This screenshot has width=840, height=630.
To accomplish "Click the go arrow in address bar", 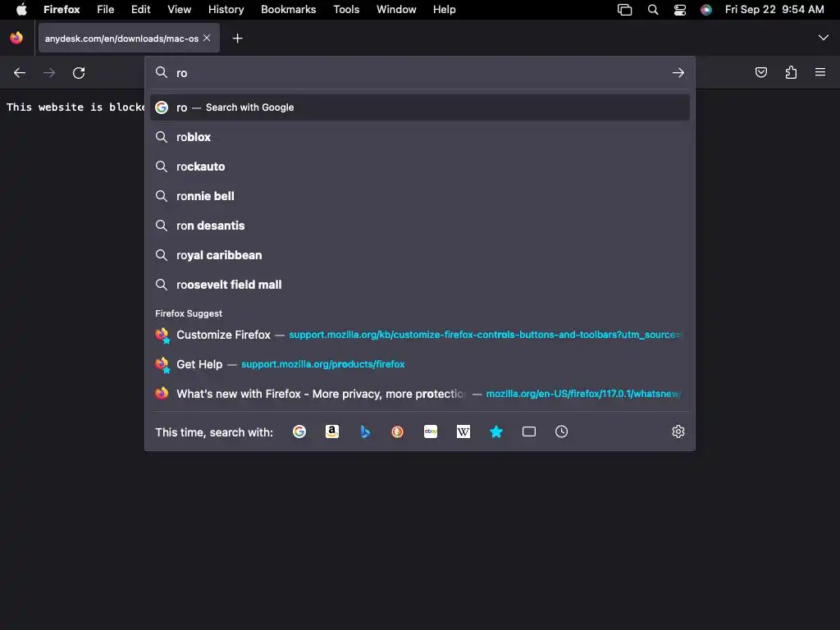I will pyautogui.click(x=678, y=73).
